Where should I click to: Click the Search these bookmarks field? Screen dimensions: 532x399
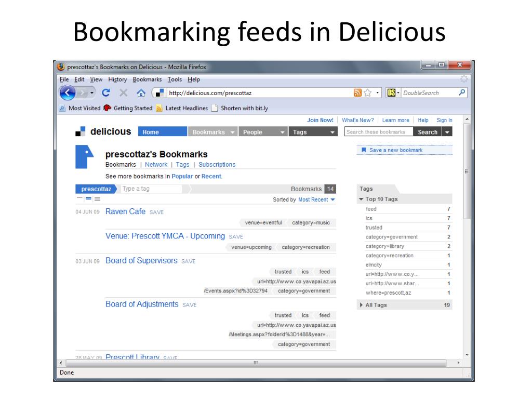point(379,131)
